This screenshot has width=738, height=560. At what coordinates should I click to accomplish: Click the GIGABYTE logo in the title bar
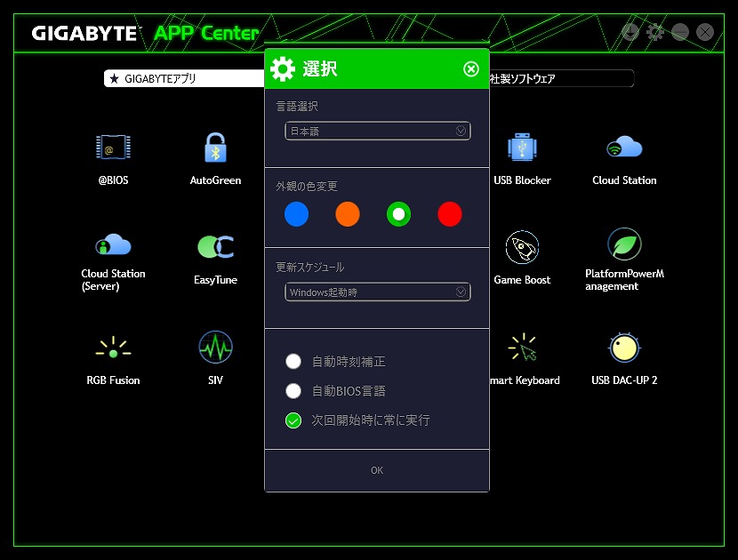coord(84,34)
